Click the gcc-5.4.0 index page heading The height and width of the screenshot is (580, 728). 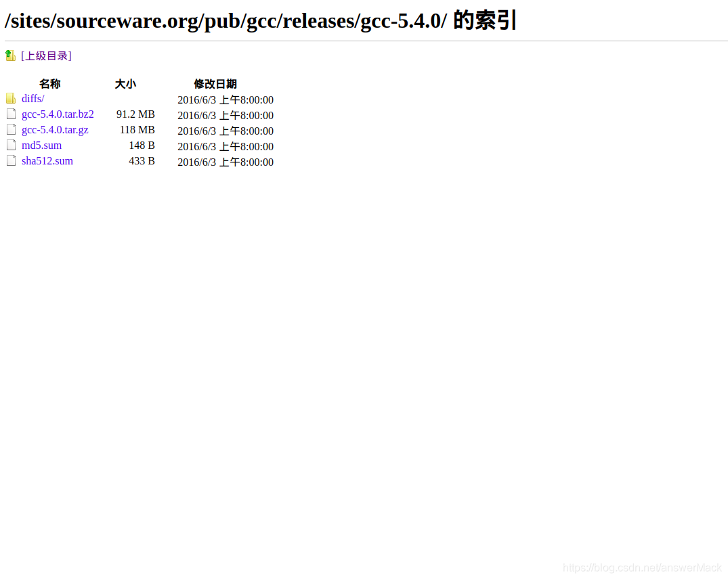click(261, 21)
